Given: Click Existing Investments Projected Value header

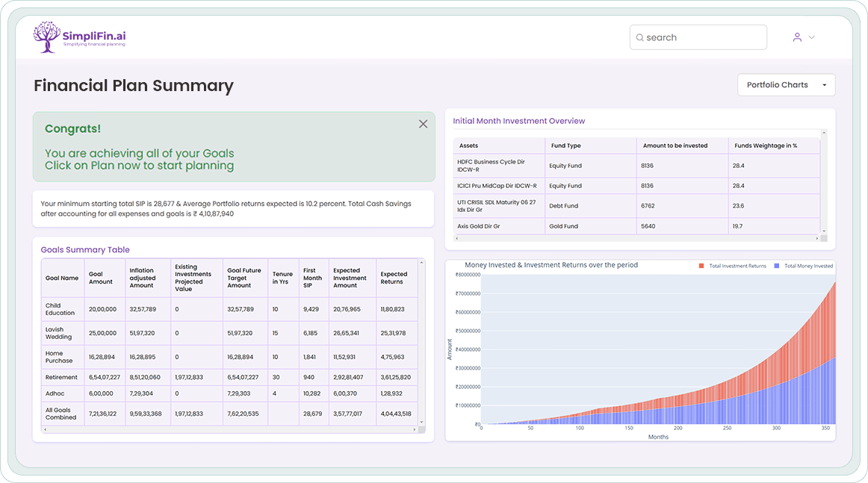Looking at the screenshot, I should click(196, 278).
